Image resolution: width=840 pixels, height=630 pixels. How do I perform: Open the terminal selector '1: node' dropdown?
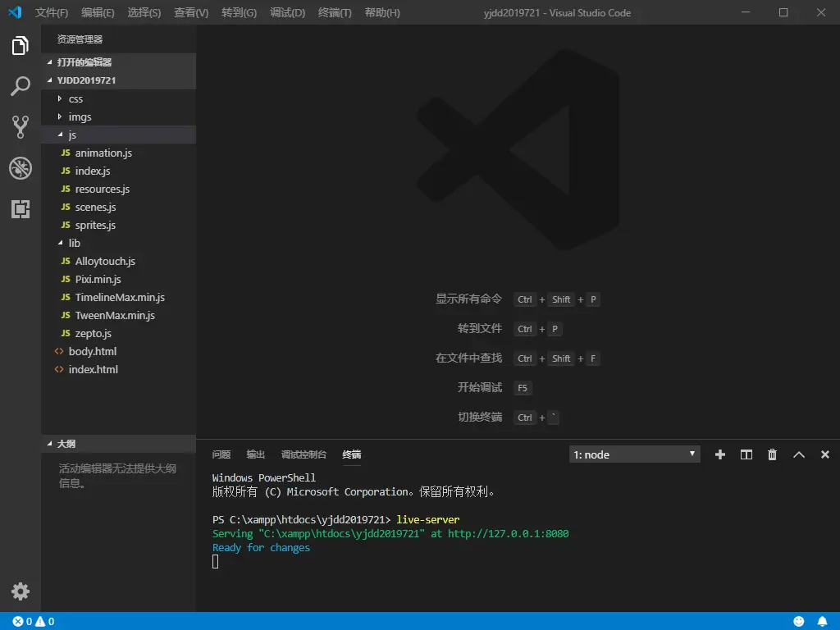[634, 454]
